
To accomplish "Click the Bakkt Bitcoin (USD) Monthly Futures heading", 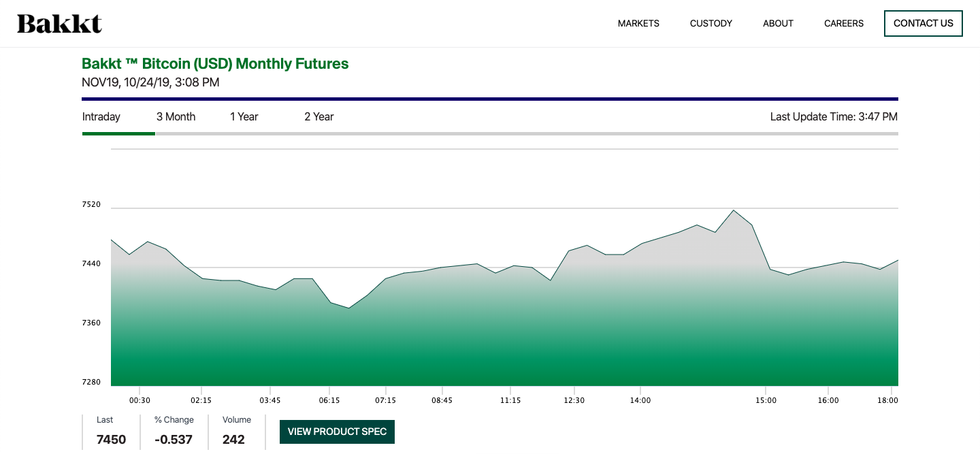I will [215, 64].
